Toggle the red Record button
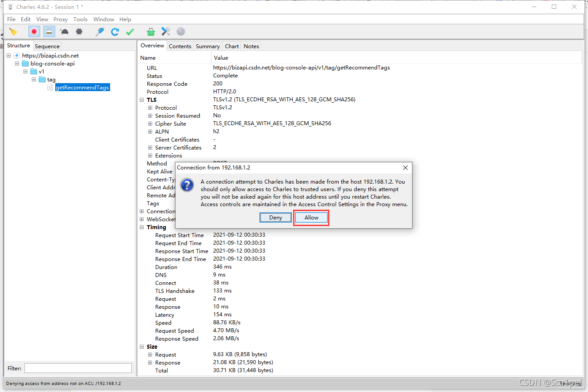 pyautogui.click(x=34, y=31)
